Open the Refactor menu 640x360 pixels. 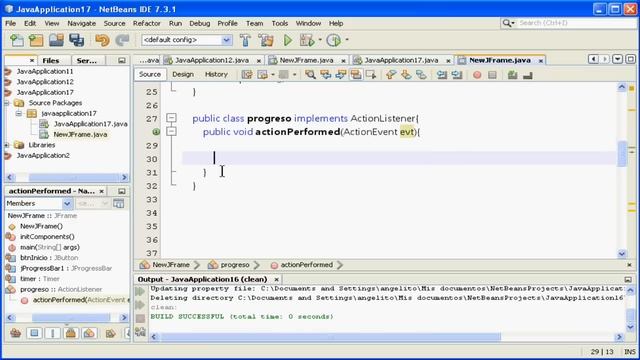coord(147,23)
